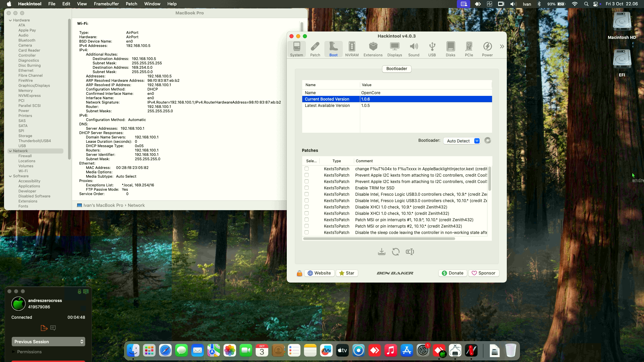Open the Power section in Hackintool
This screenshot has height=362, width=644.
[487, 49]
